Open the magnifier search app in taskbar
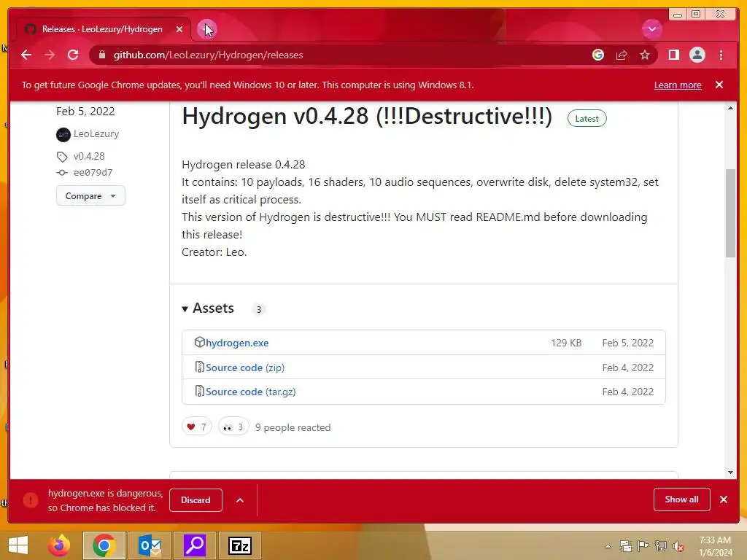The height and width of the screenshot is (560, 747). 195,545
